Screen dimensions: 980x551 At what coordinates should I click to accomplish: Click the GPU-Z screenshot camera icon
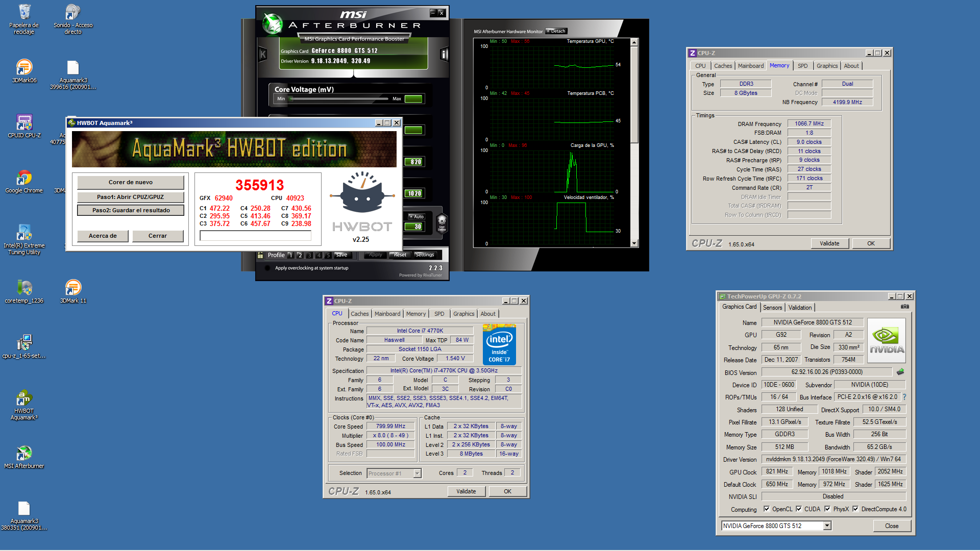click(904, 307)
